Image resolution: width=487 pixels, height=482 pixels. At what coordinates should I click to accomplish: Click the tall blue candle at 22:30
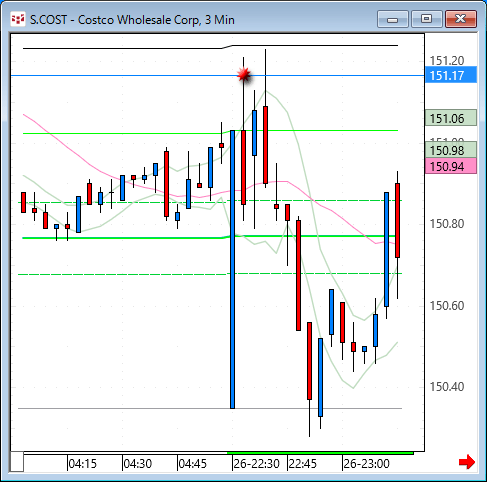pos(232,269)
